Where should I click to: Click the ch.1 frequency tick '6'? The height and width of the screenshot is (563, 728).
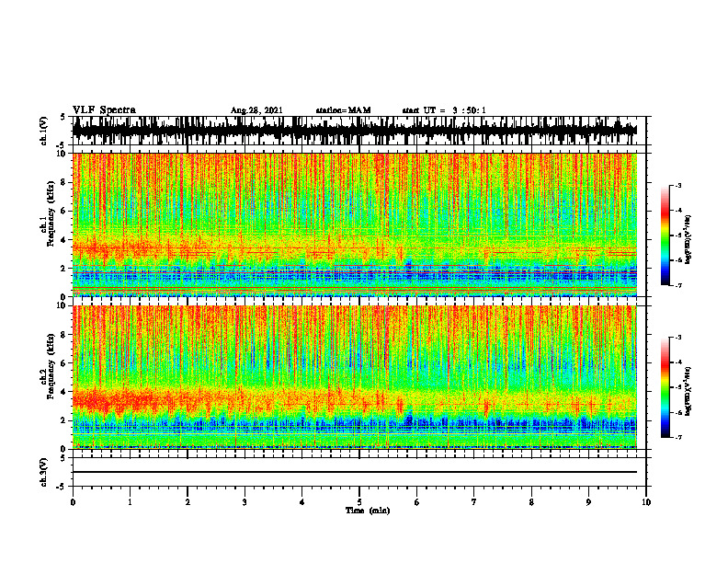click(x=64, y=211)
